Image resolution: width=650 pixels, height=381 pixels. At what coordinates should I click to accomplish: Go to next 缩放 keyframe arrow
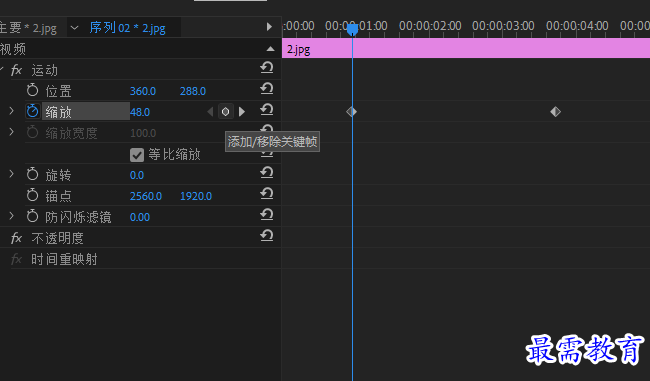click(242, 112)
